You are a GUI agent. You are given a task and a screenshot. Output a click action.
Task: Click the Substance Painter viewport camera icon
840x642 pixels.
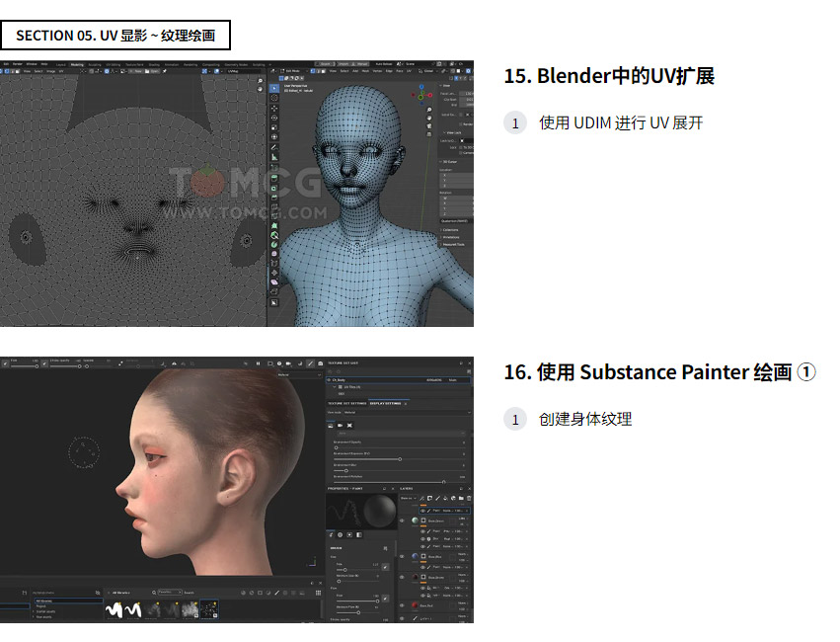(x=288, y=363)
